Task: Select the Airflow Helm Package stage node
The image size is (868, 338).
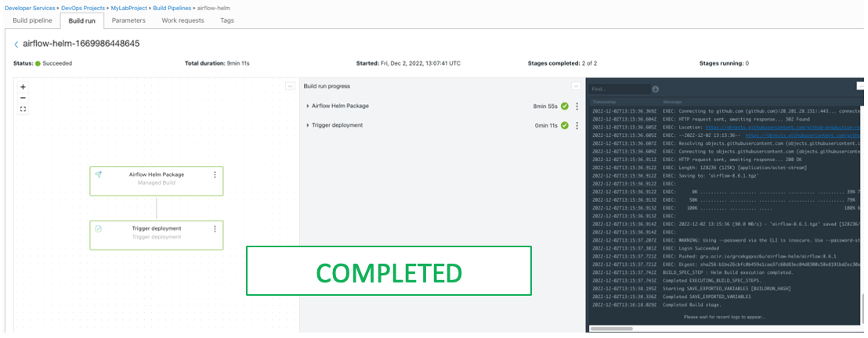Action: 157,181
